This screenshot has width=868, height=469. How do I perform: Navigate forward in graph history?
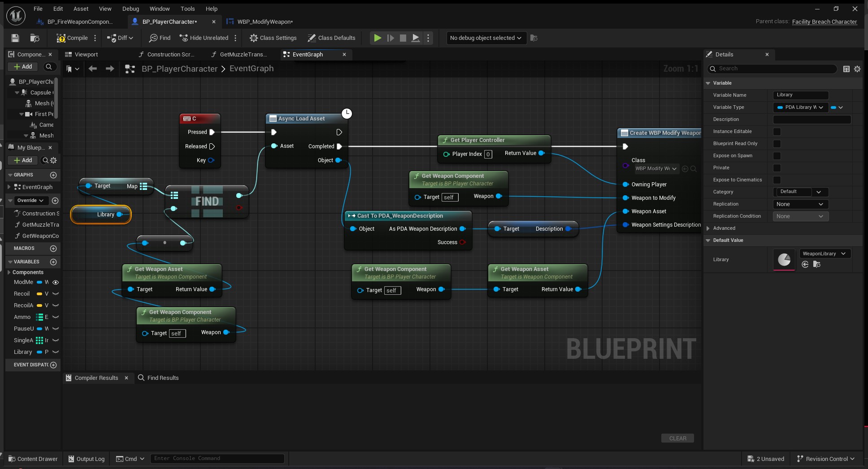(110, 69)
